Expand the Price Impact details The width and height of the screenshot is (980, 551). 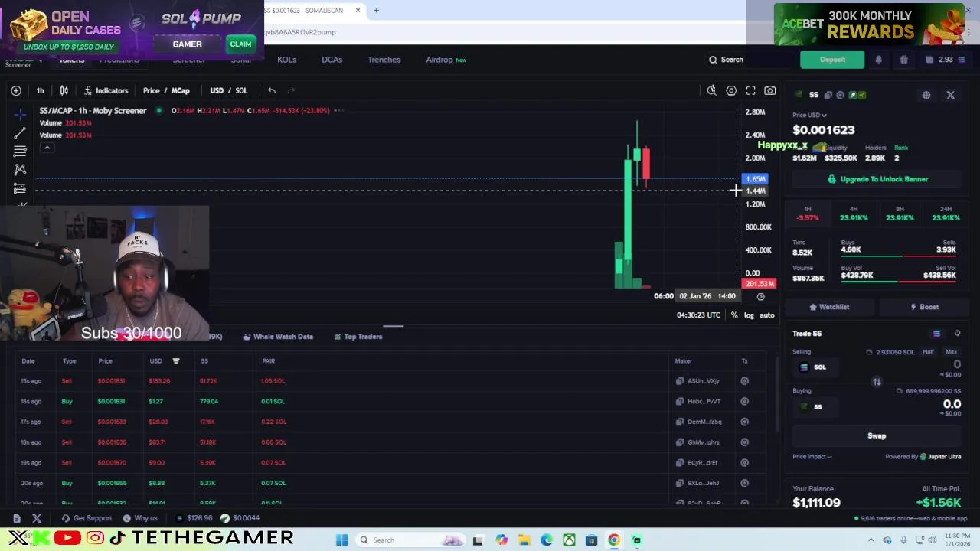(x=812, y=457)
